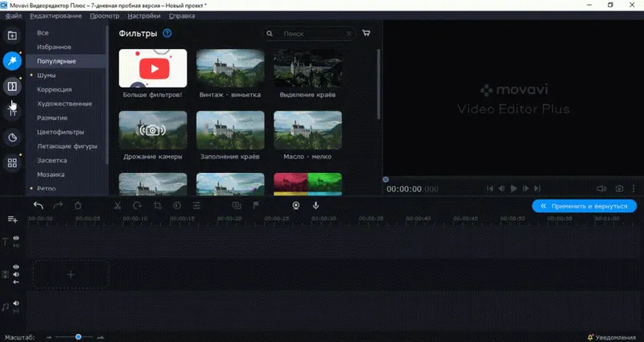Zoom out timeline with small mountains icon
644x342 pixels.
click(49, 337)
